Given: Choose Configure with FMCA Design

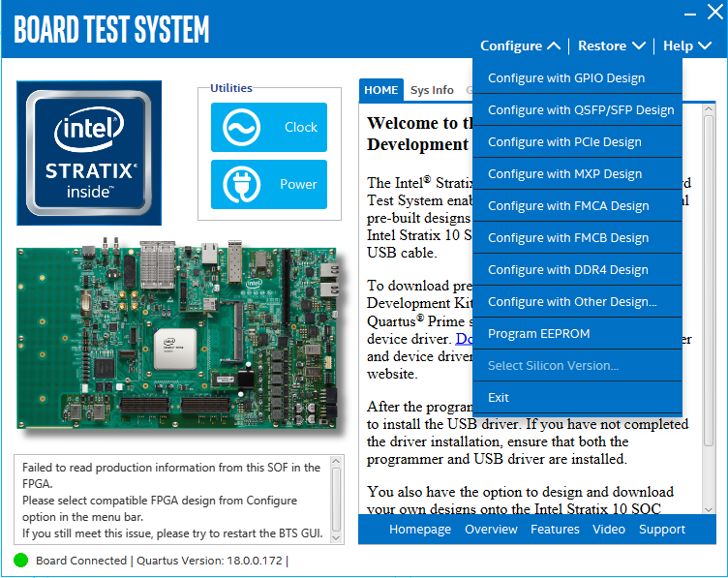Looking at the screenshot, I should [577, 206].
